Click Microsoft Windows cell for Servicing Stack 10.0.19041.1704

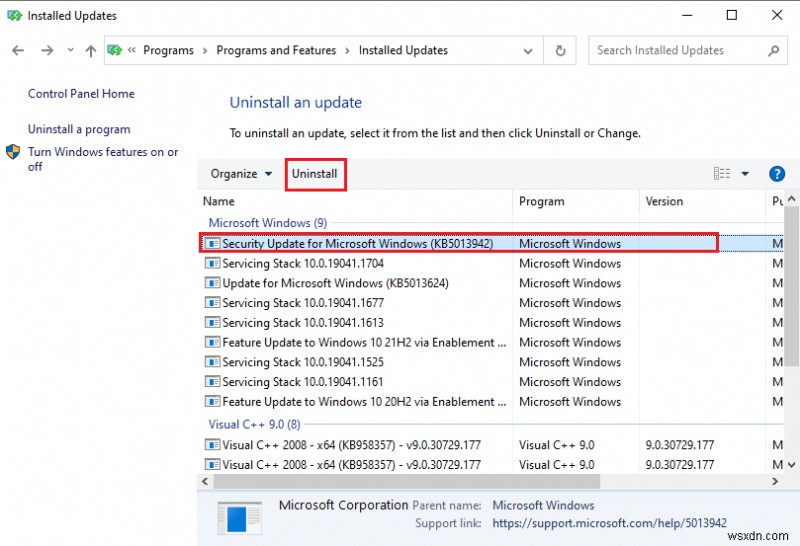tap(570, 263)
